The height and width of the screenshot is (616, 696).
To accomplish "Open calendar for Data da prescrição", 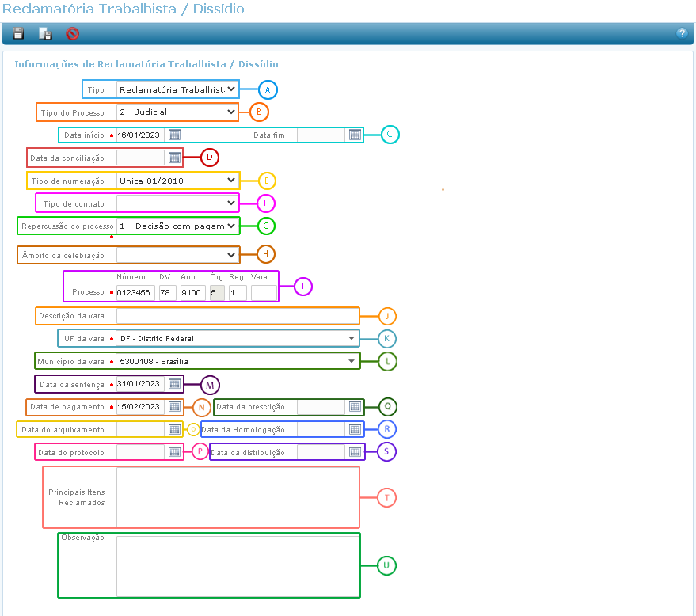I will tap(356, 407).
